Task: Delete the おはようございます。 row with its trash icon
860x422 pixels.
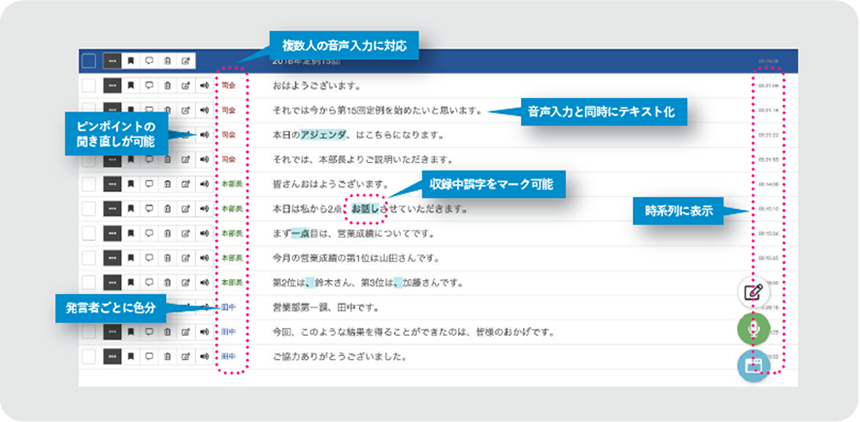Action: (x=167, y=86)
